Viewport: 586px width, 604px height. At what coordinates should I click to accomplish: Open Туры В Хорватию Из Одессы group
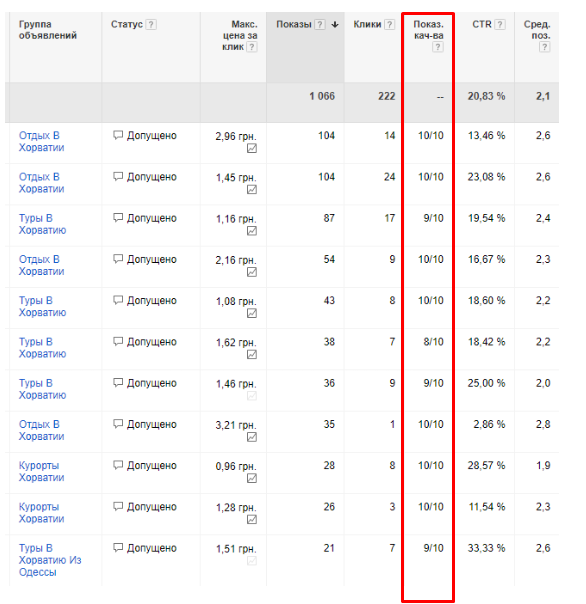point(50,560)
